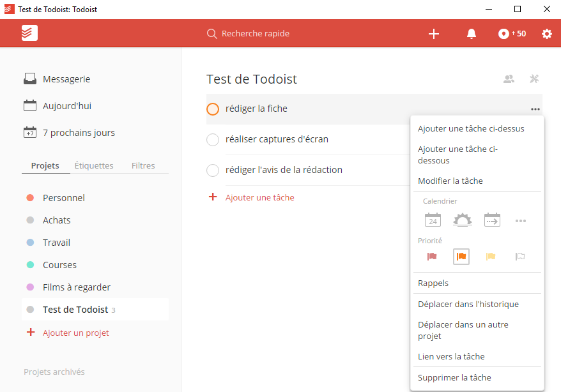Complete the rédiger la fiche task checkbox
Screen dimensions: 561x392
pos(213,109)
